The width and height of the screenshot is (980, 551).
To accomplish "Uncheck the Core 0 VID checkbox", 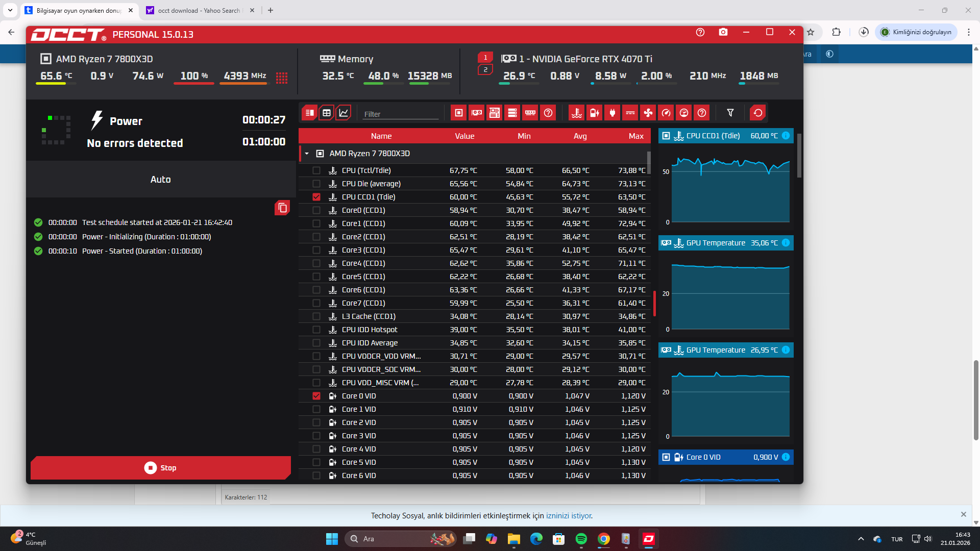I will click(316, 396).
